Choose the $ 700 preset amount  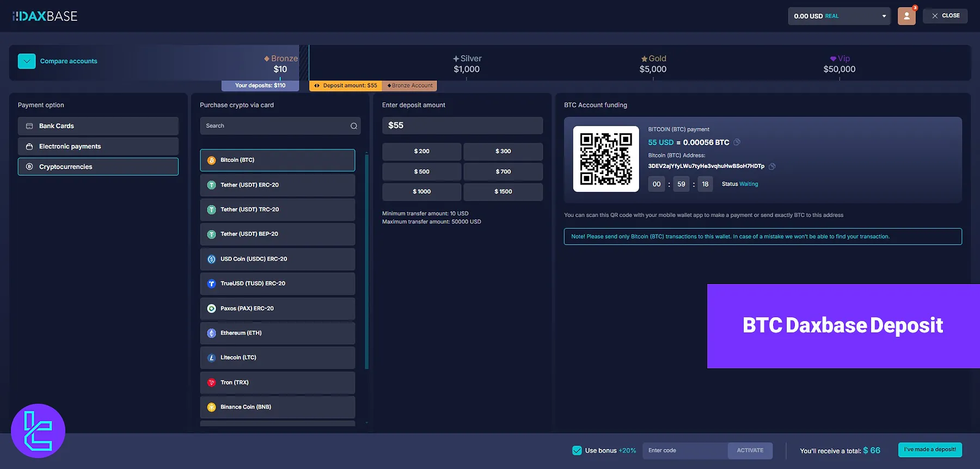pos(503,171)
